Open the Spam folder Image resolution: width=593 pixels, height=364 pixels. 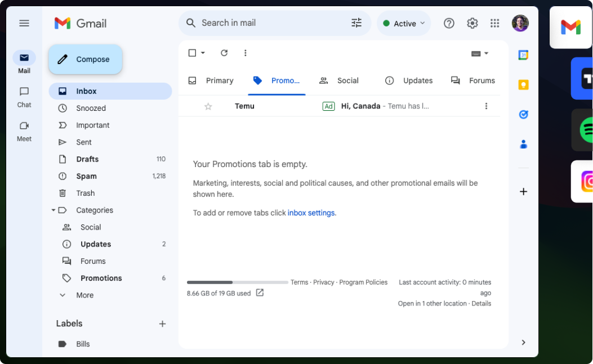(x=110, y=176)
